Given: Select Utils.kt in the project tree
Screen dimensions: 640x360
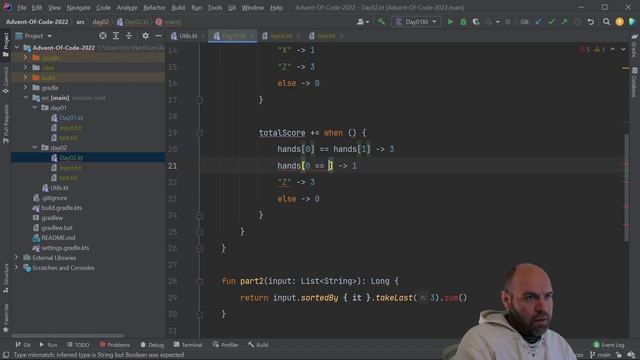Looking at the screenshot, I should tap(60, 188).
